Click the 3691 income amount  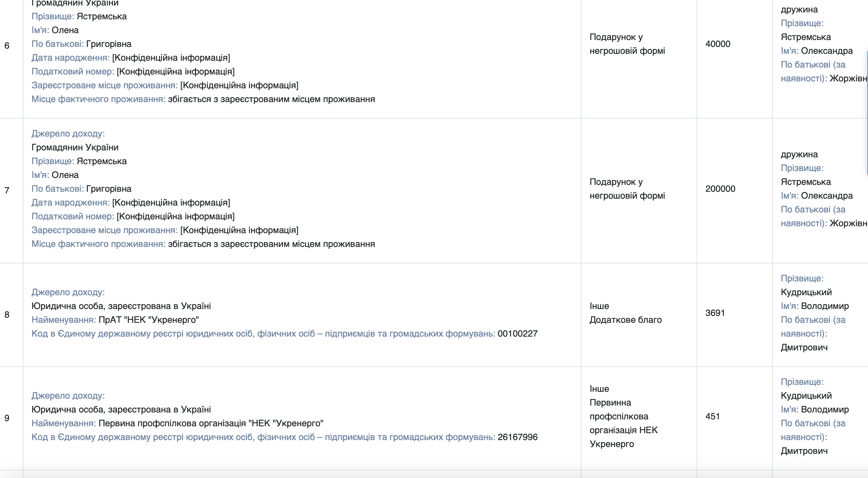(x=715, y=313)
